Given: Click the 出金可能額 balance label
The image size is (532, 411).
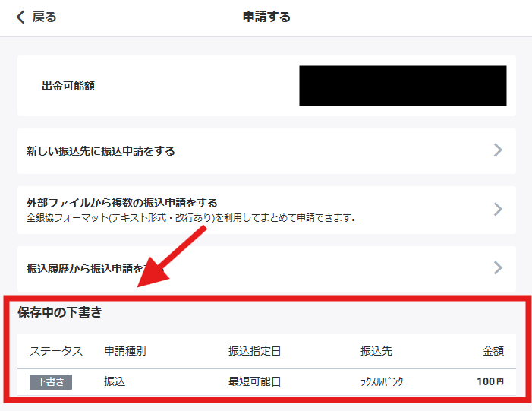Looking at the screenshot, I should [68, 86].
